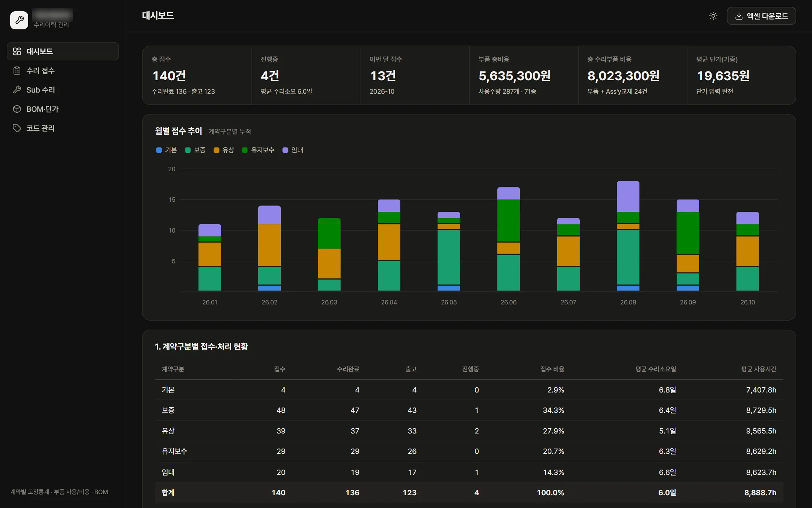Click the wrench app logo icon
This screenshot has height=508, width=812.
pos(19,20)
